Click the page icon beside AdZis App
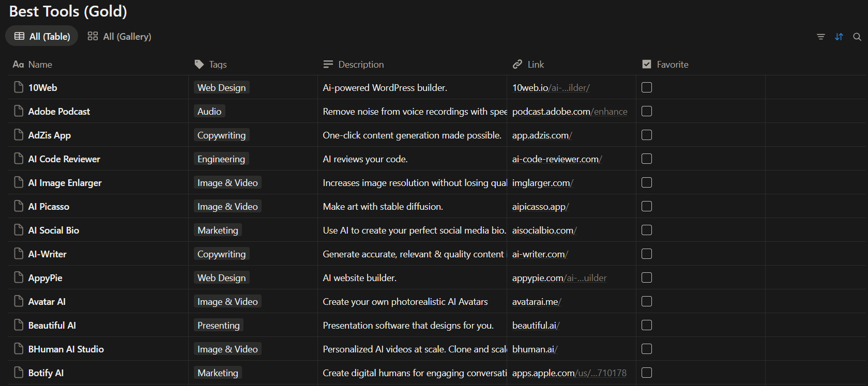The width and height of the screenshot is (868, 386). click(19, 135)
